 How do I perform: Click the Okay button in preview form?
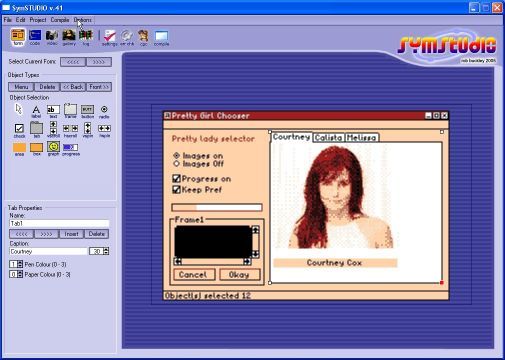point(239,275)
